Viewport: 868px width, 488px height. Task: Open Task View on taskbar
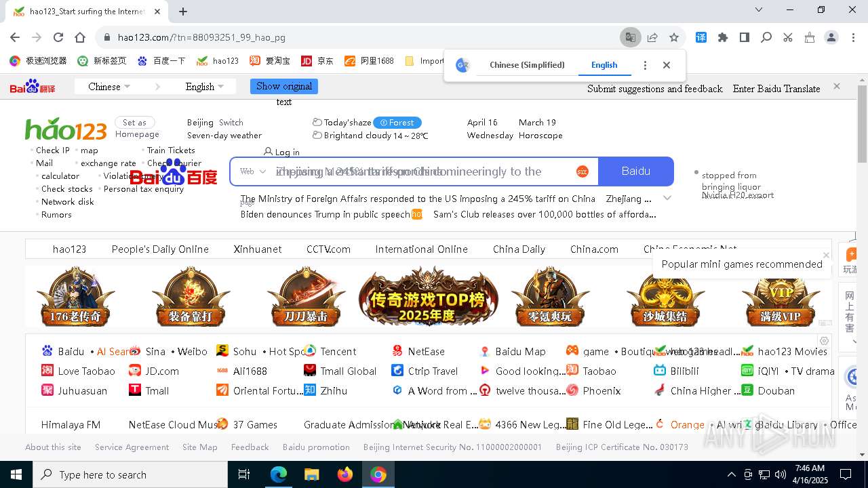click(x=244, y=474)
